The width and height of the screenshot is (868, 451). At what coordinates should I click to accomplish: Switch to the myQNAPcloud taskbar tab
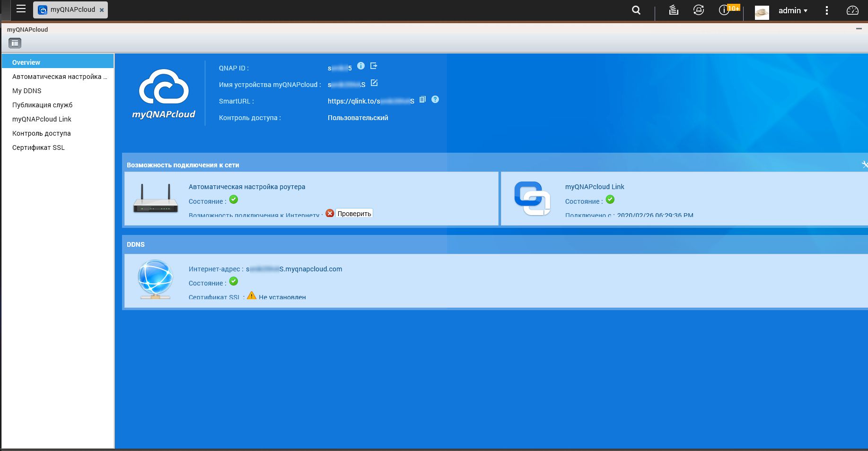coord(70,10)
